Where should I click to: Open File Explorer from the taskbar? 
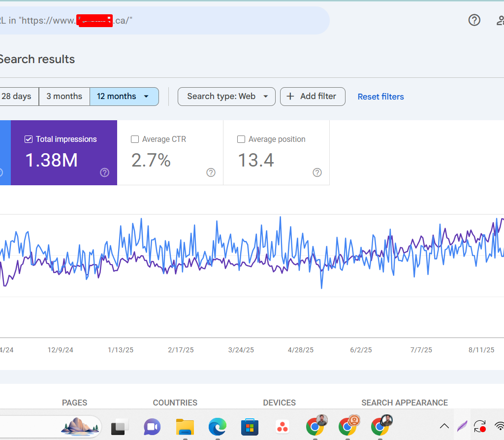tap(185, 426)
